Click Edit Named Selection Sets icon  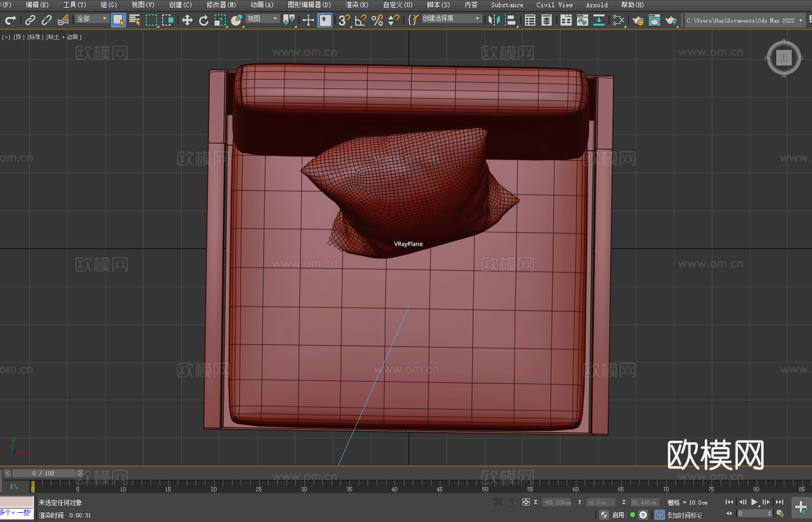[x=413, y=20]
